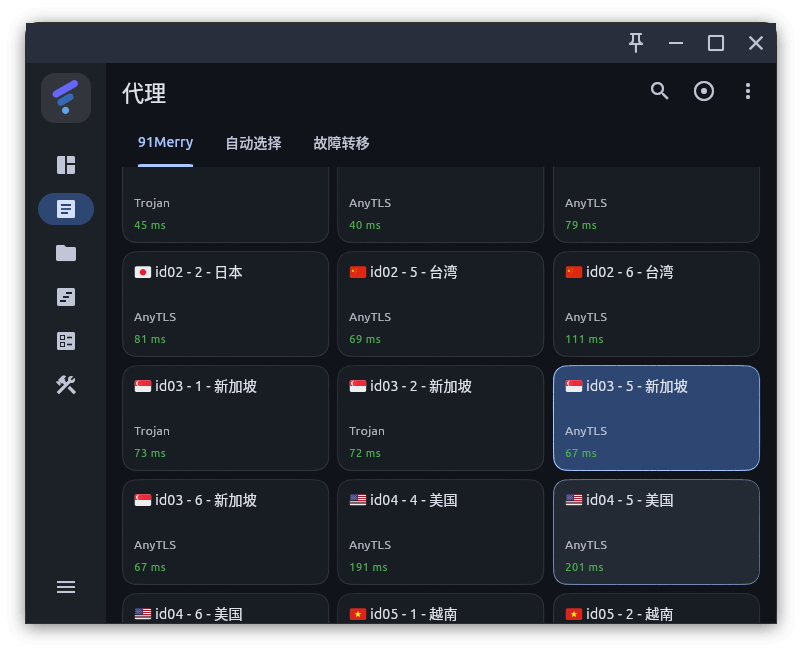This screenshot has height=652, width=802.
Task: Open the logs icon in sidebar
Action: [66, 297]
